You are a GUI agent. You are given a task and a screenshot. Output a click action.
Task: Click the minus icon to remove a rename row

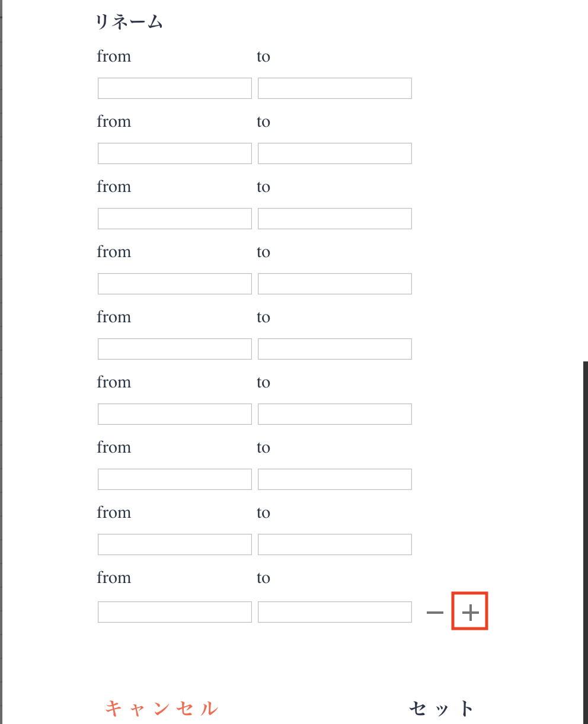tap(435, 613)
